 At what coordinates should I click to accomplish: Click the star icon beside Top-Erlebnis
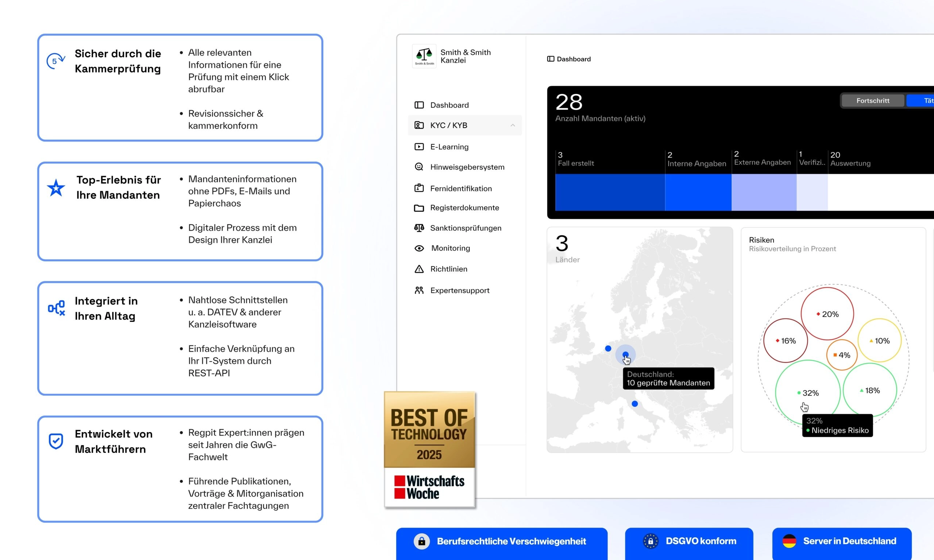[x=56, y=187]
